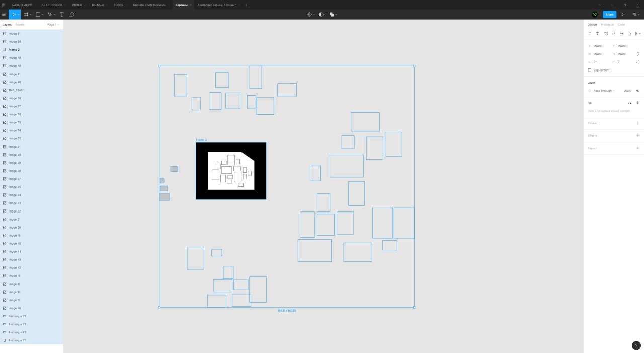The image size is (644, 353).
Task: Click the Independent corners icon
Action: coord(638,62)
